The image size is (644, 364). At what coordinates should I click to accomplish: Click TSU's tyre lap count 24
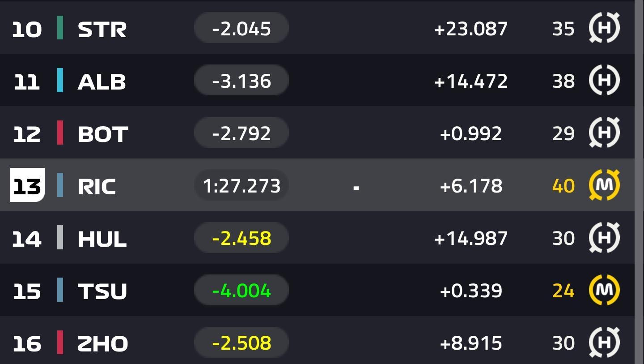[563, 291]
